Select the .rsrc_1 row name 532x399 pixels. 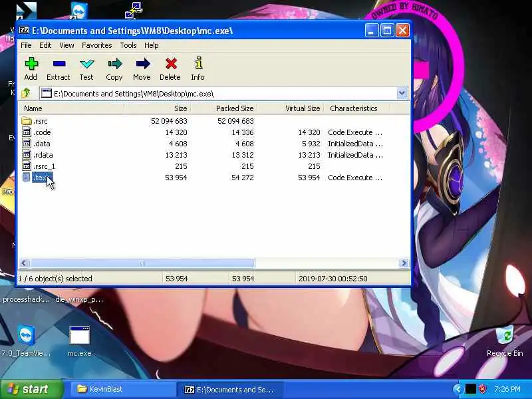pos(44,166)
